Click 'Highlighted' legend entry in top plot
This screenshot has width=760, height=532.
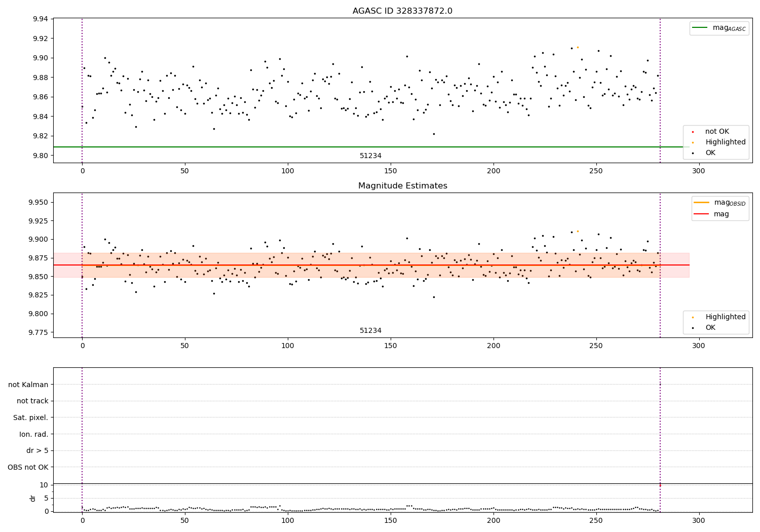(726, 142)
